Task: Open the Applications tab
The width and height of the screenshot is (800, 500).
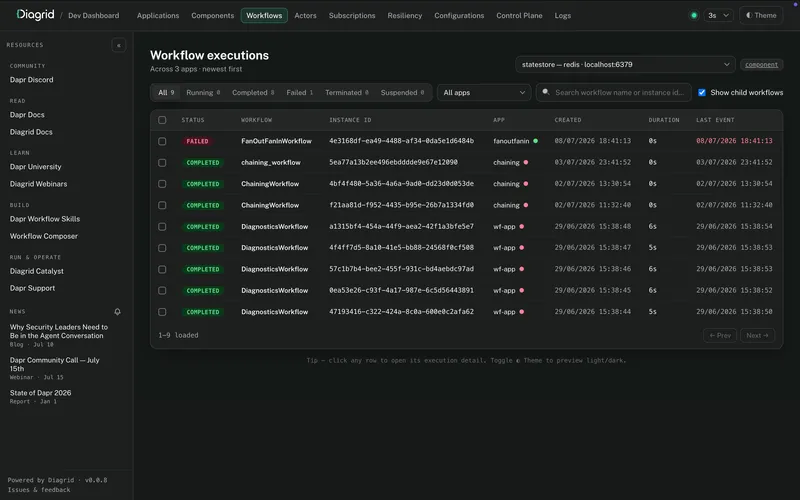Action: [x=158, y=15]
